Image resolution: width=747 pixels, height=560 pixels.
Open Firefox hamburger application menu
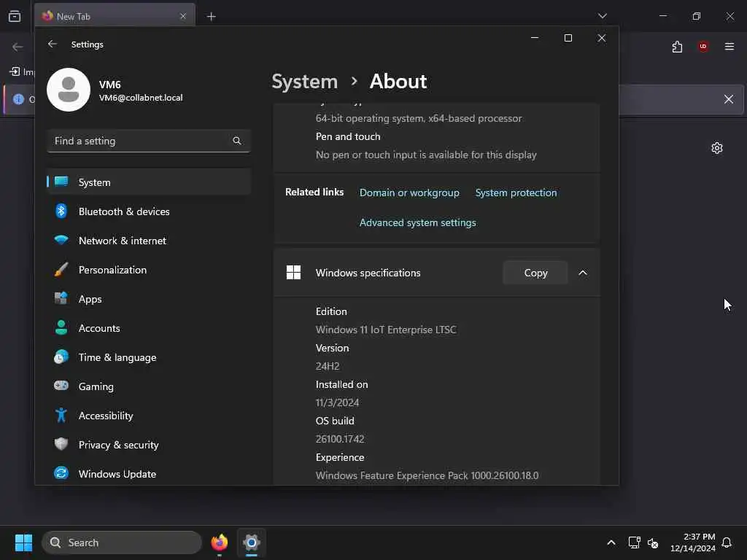(729, 46)
